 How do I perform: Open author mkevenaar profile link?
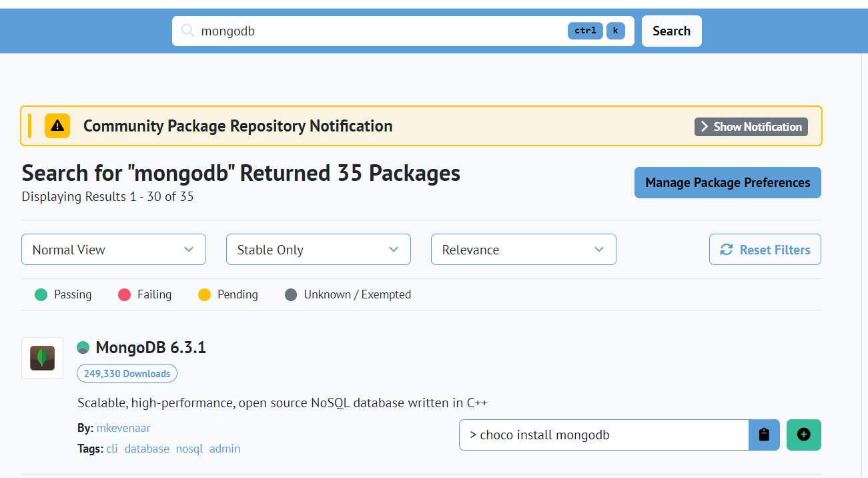point(123,428)
